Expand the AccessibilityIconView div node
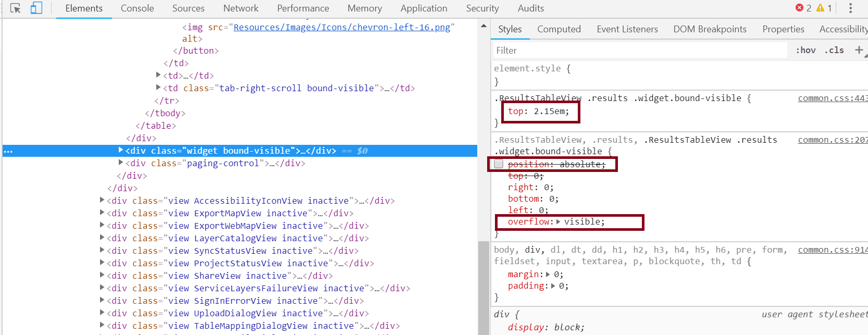 [102, 201]
